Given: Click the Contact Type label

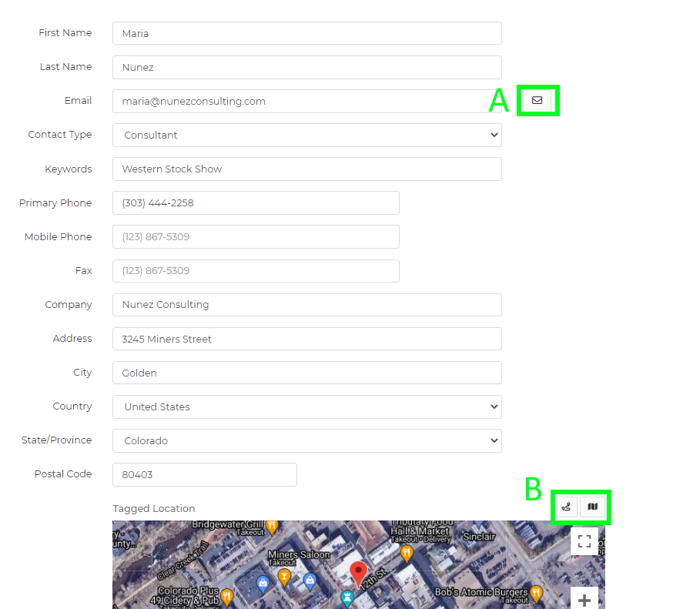Looking at the screenshot, I should (x=60, y=135).
